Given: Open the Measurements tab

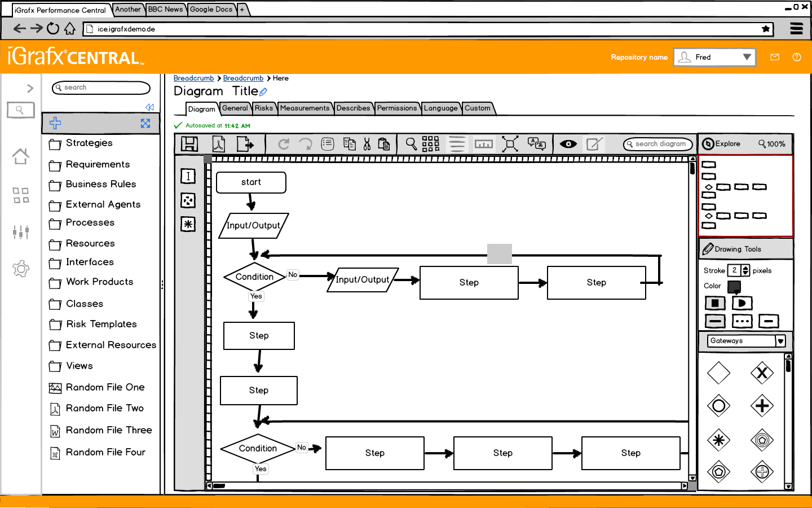Looking at the screenshot, I should click(x=305, y=108).
